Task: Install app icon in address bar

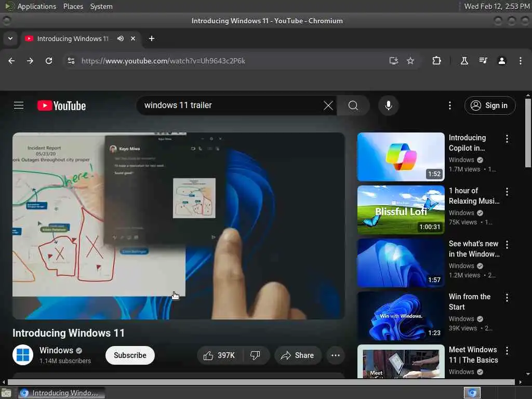Action: pyautogui.click(x=394, y=61)
